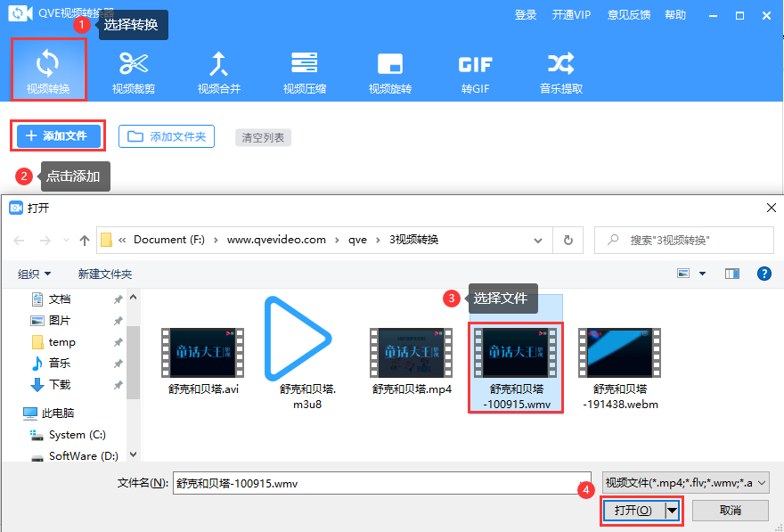Open the 视频裁剪 scissors tool
The height and width of the screenshot is (532, 784).
(x=134, y=72)
